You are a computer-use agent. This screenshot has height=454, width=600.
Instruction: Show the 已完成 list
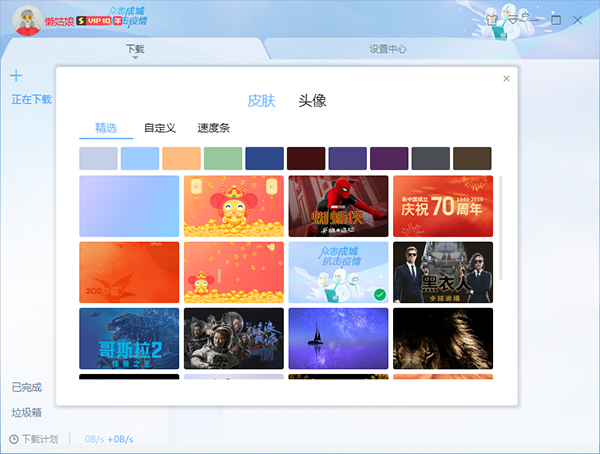pyautogui.click(x=27, y=387)
